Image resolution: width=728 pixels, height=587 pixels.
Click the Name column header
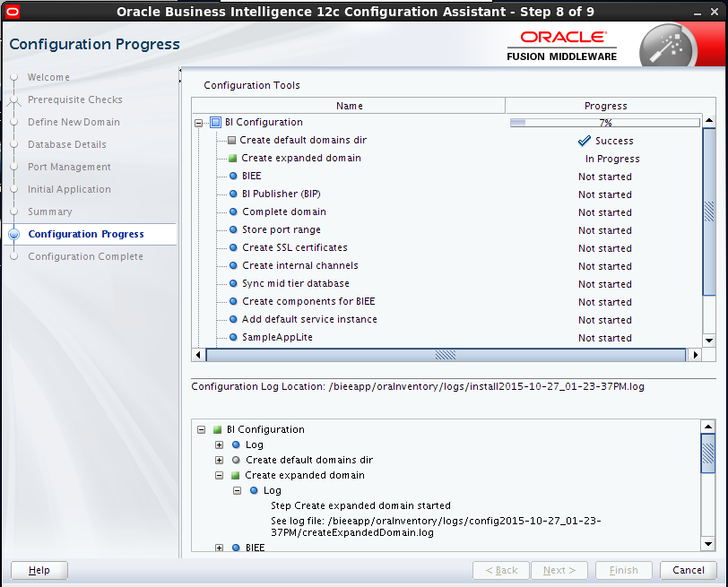[349, 106]
